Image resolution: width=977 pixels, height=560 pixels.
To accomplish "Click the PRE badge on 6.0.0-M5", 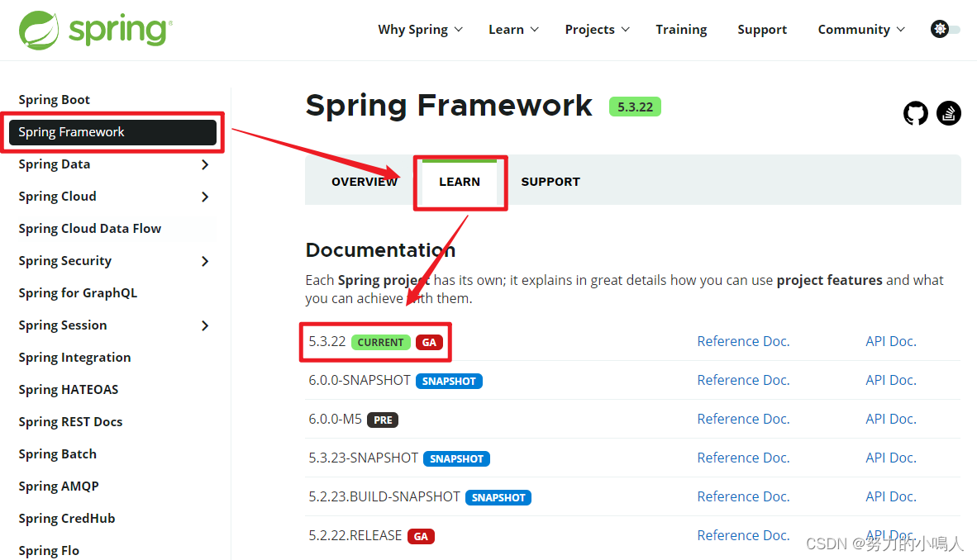I will 383,420.
